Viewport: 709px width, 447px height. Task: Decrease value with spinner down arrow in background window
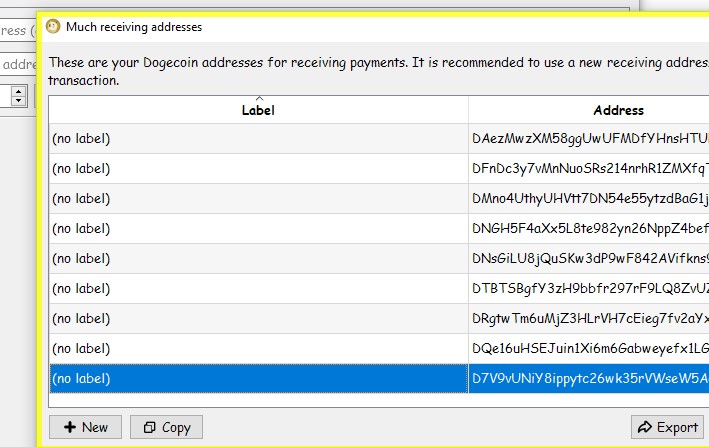pyautogui.click(x=18, y=101)
